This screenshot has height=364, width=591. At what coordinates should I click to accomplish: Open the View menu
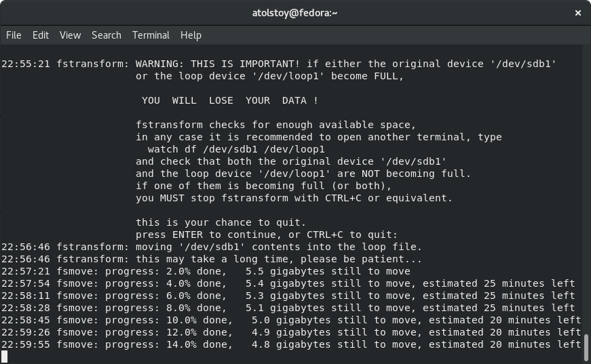[70, 35]
